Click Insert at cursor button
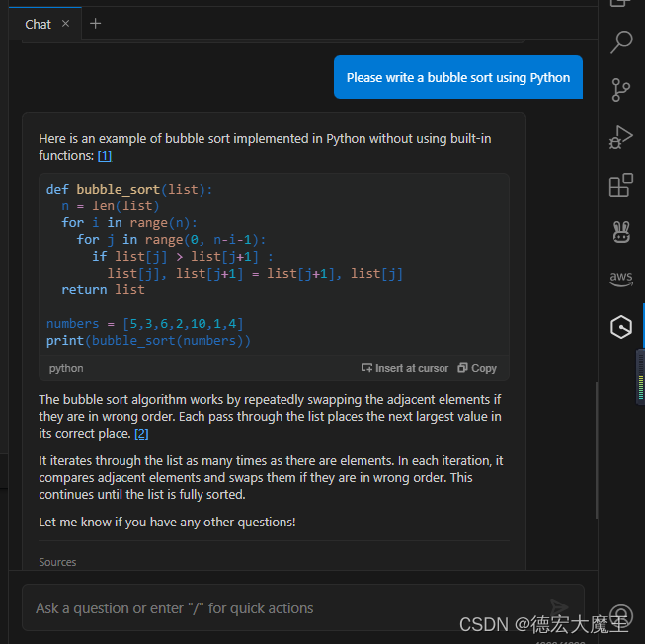645x644 pixels. pyautogui.click(x=405, y=368)
